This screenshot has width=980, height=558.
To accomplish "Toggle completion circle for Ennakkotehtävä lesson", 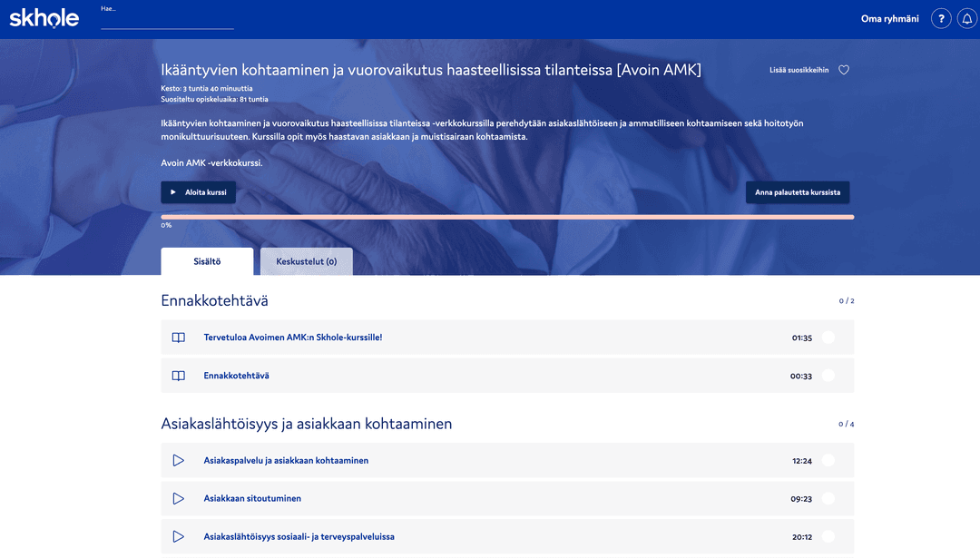I will 828,376.
